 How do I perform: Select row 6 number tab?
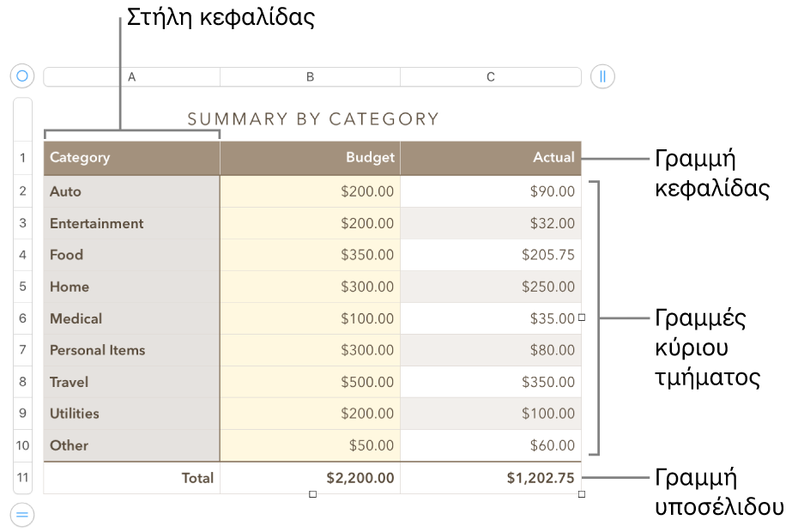[x=23, y=318]
